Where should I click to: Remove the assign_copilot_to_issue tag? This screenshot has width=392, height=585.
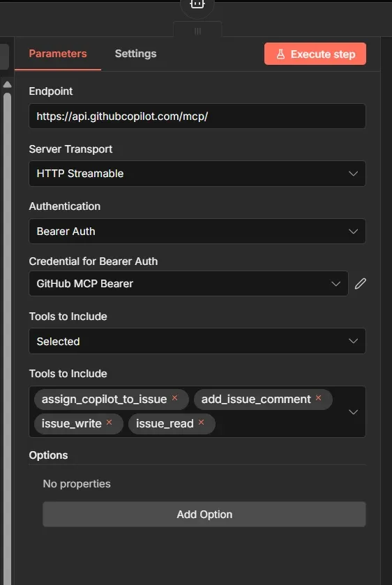click(174, 398)
